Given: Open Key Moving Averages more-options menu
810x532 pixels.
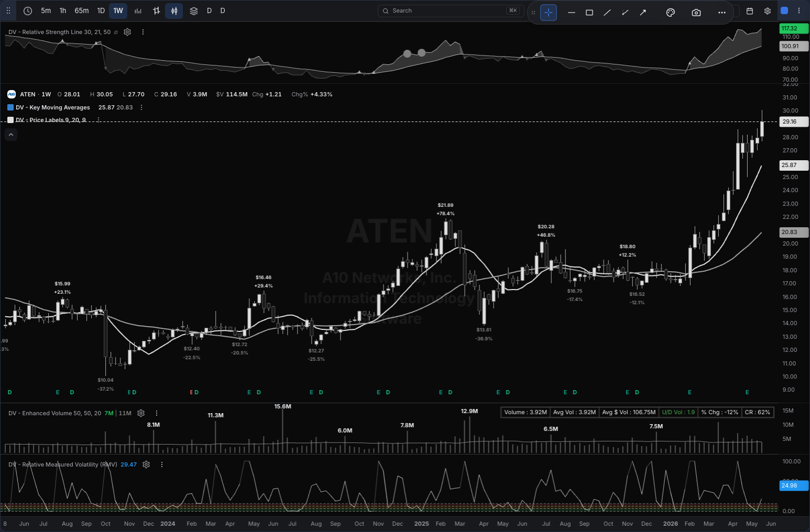Looking at the screenshot, I should (x=141, y=107).
